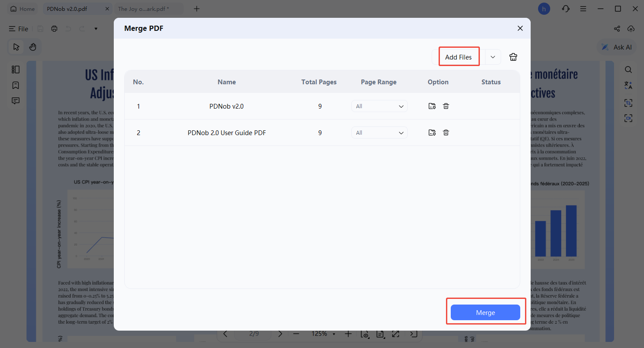Screen dimensions: 644x348
Task: Clear all files with the trash icon
Action: tap(513, 56)
